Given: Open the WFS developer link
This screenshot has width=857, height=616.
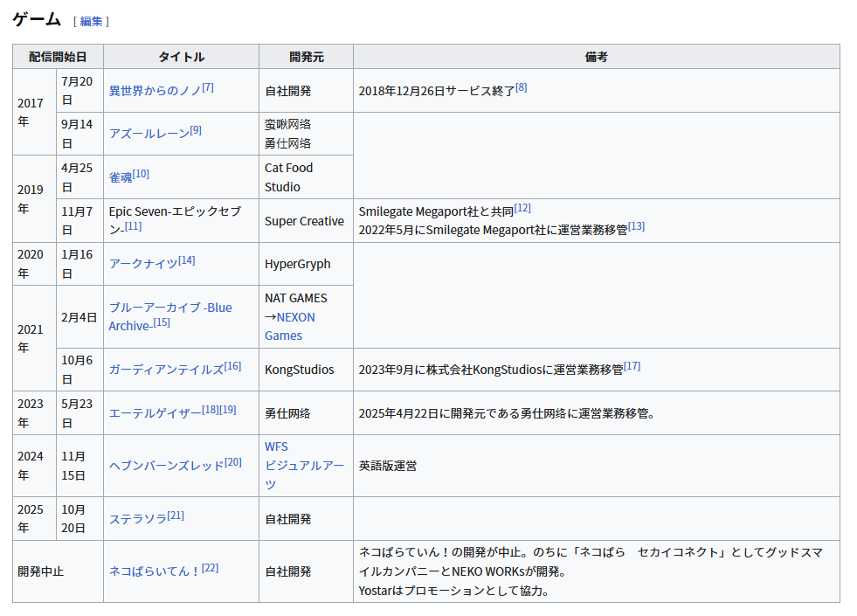Looking at the screenshot, I should 276,446.
